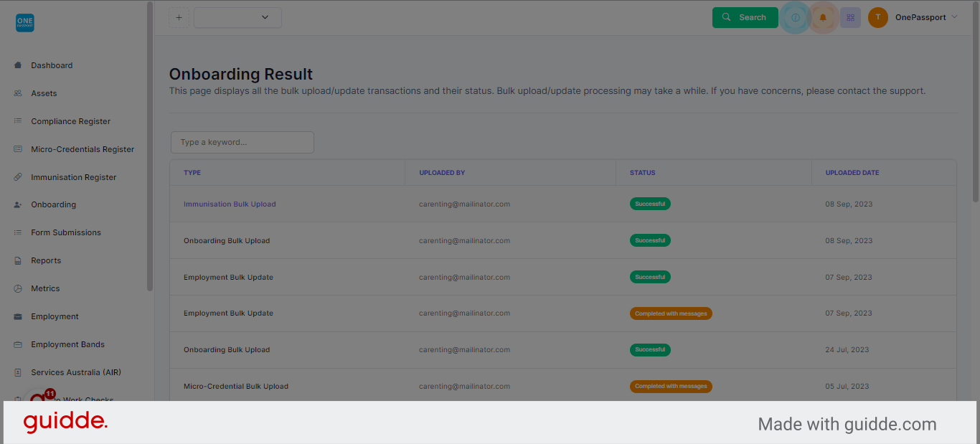Click the Metrics pie chart icon
This screenshot has width=980, height=444.
click(18, 288)
